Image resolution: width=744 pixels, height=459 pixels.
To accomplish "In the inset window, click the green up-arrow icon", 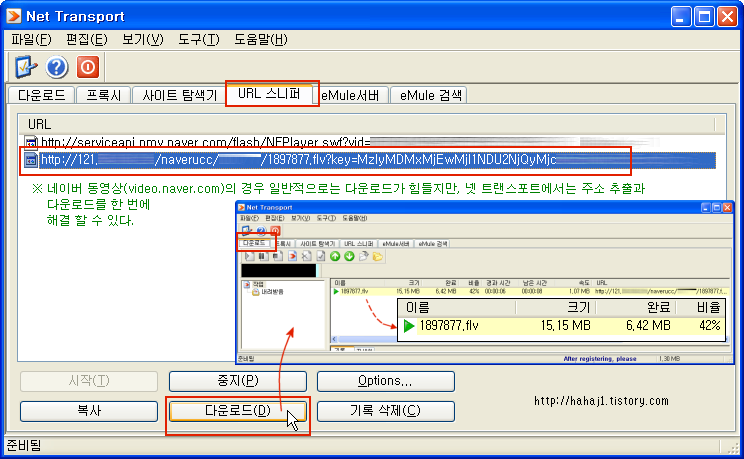I will (x=335, y=256).
